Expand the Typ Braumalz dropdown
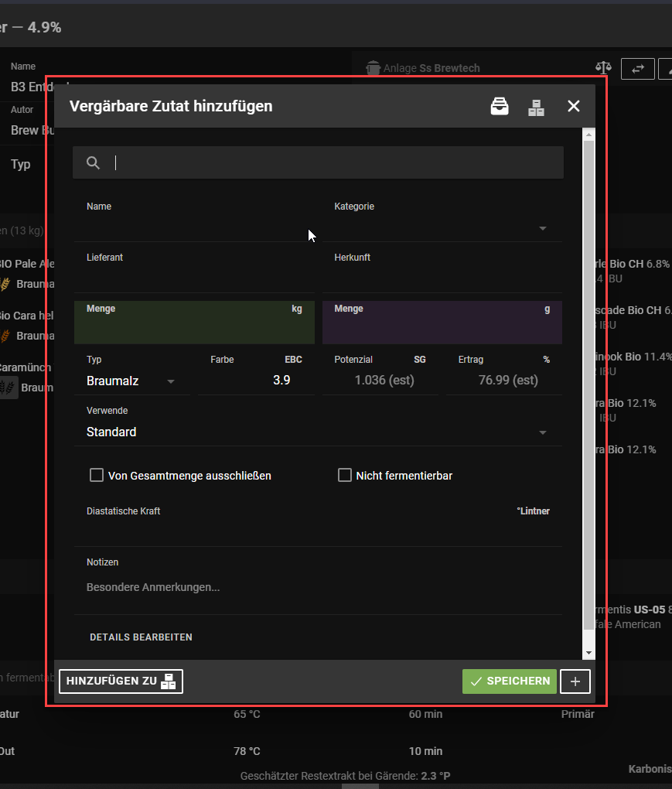Image resolution: width=672 pixels, height=789 pixels. click(131, 381)
